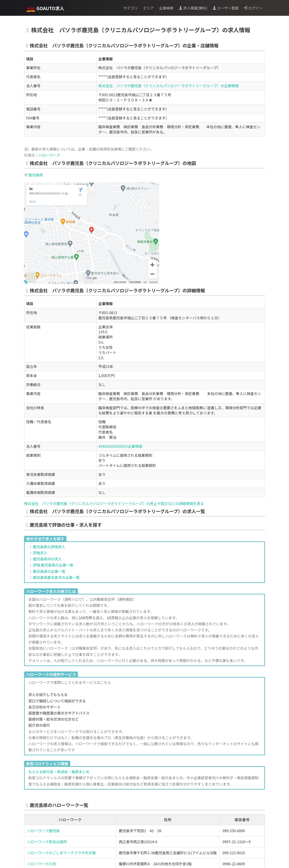Click the 興国寺墓地 map marker

(x=156, y=241)
